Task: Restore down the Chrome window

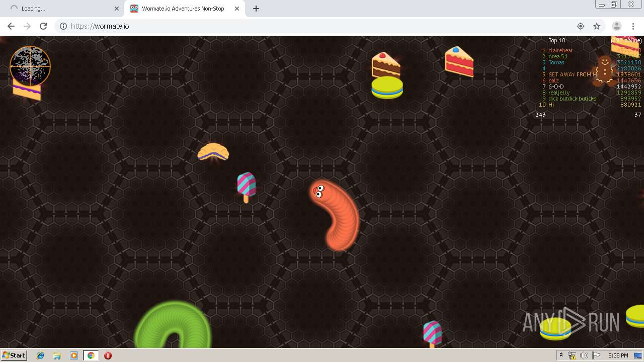Action: (614, 5)
